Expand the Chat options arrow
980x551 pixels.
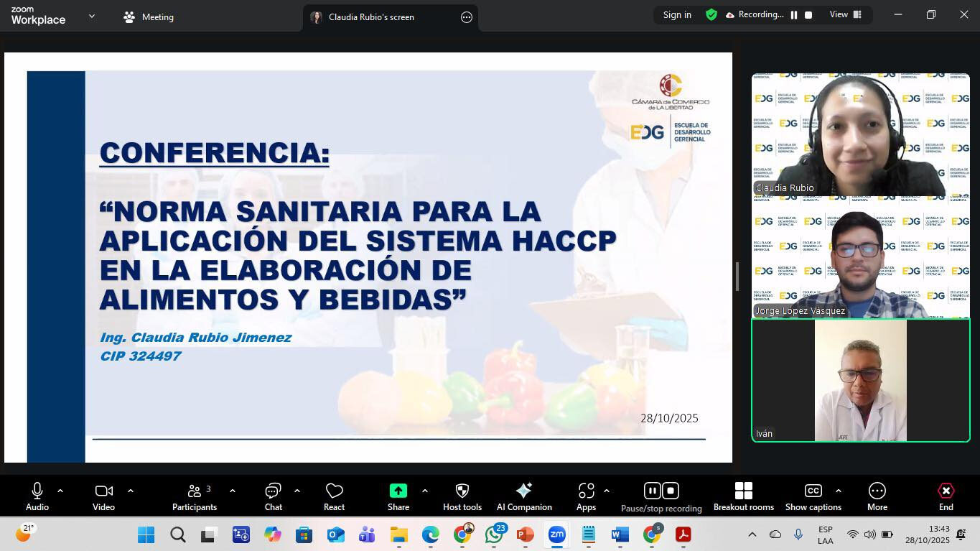click(297, 491)
